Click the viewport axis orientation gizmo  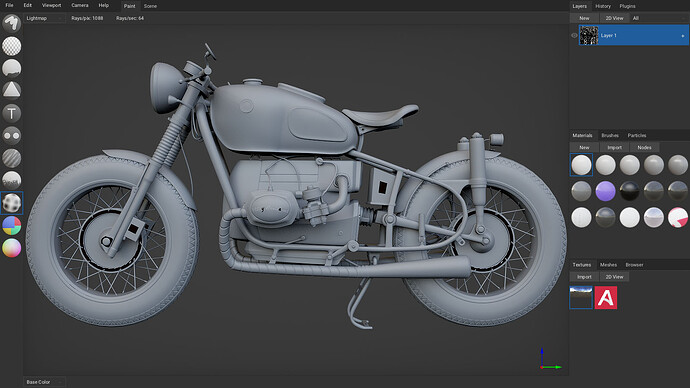550,359
